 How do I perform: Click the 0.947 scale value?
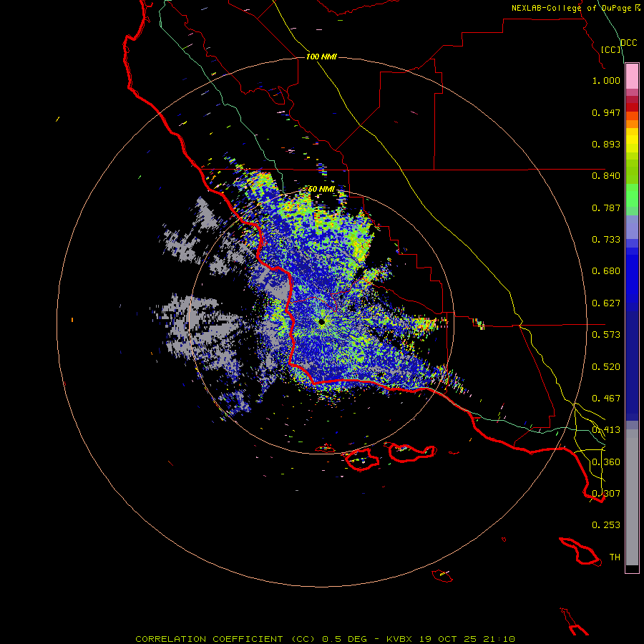coord(606,112)
